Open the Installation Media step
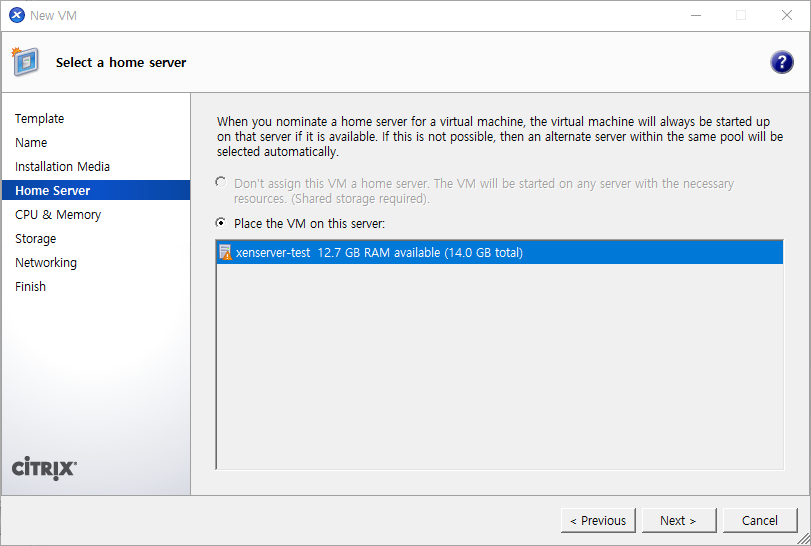The width and height of the screenshot is (811, 546). coord(62,166)
